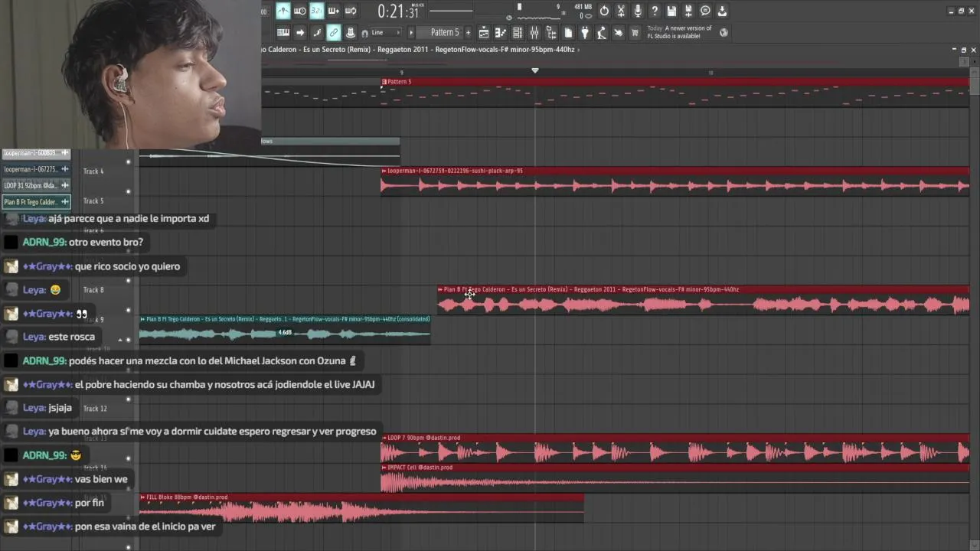980x551 pixels.
Task: Open Plan B vocals clip menu on Track 8
Action: (x=440, y=289)
